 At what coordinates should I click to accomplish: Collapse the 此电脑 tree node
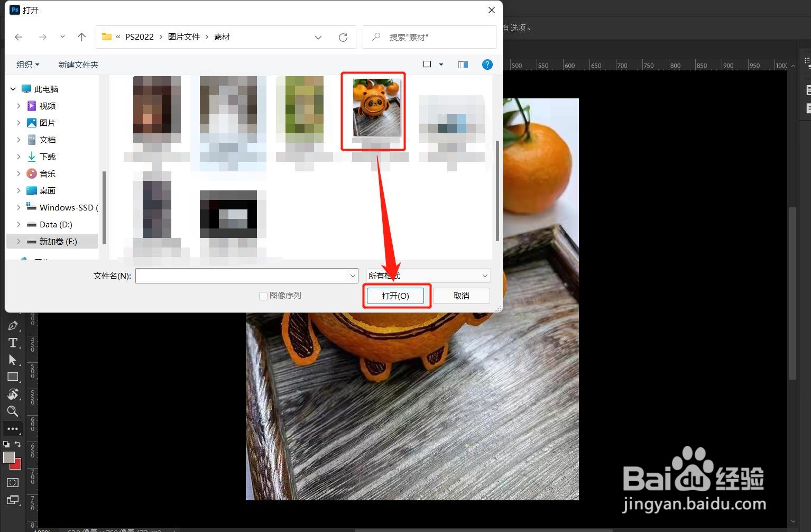pyautogui.click(x=13, y=89)
